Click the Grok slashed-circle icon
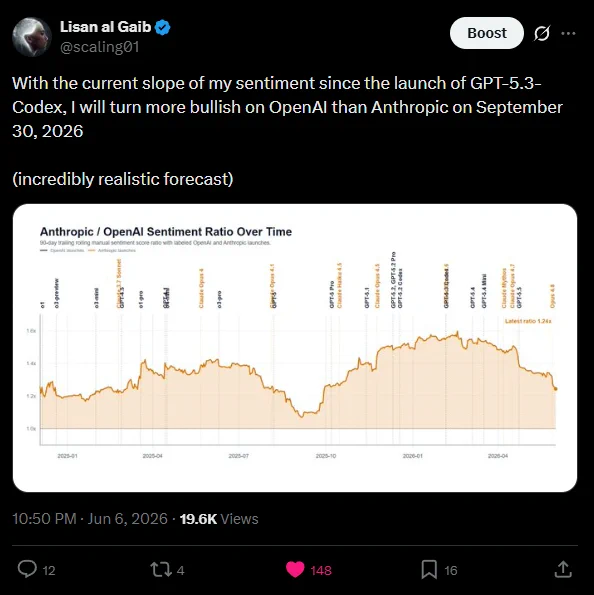594x595 pixels. tap(542, 33)
